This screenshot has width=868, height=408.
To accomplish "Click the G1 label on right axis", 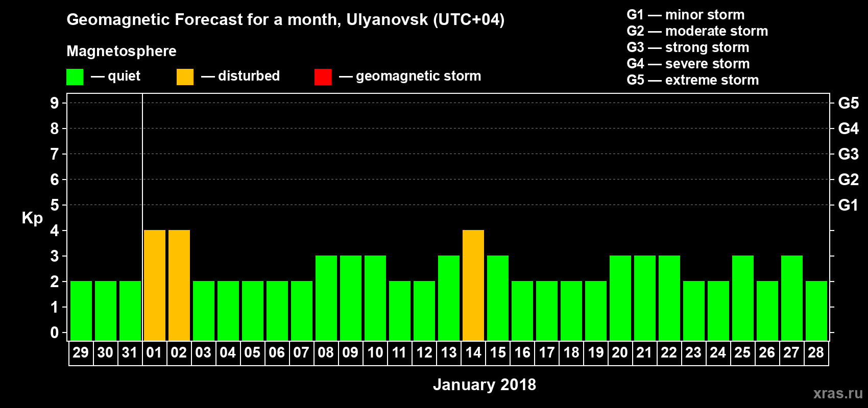I will click(x=849, y=205).
